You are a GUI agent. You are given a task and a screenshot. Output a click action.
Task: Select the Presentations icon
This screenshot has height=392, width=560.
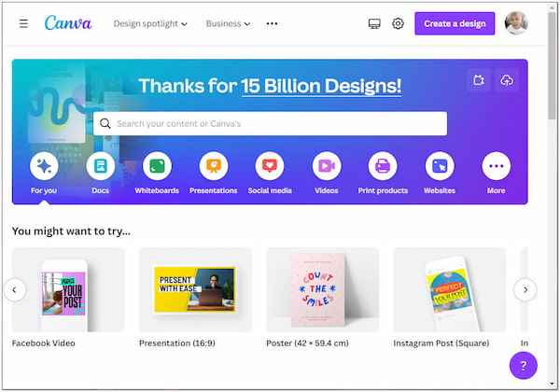pyautogui.click(x=214, y=166)
